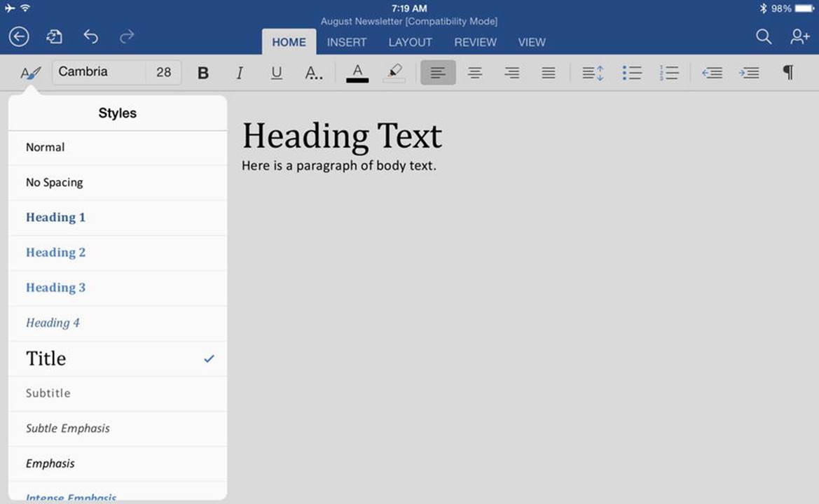Toggle bold formatting
This screenshot has width=819, height=504.
tap(203, 73)
